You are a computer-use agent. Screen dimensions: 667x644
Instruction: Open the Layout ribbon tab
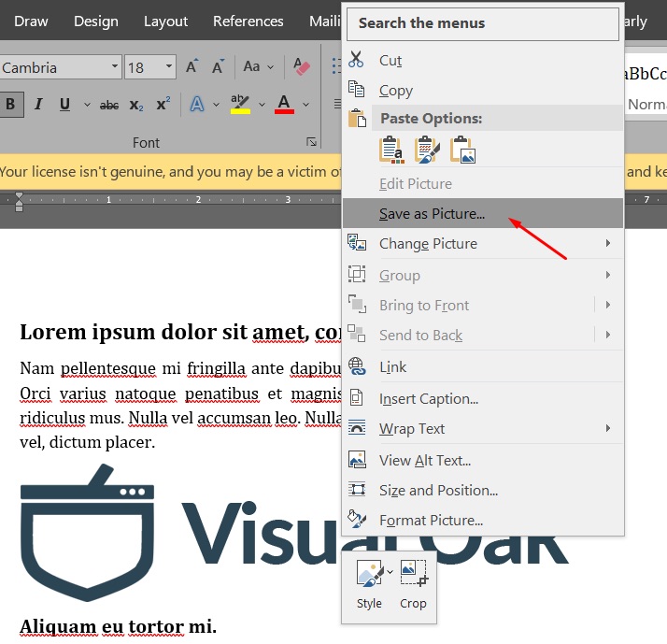pyautogui.click(x=165, y=21)
